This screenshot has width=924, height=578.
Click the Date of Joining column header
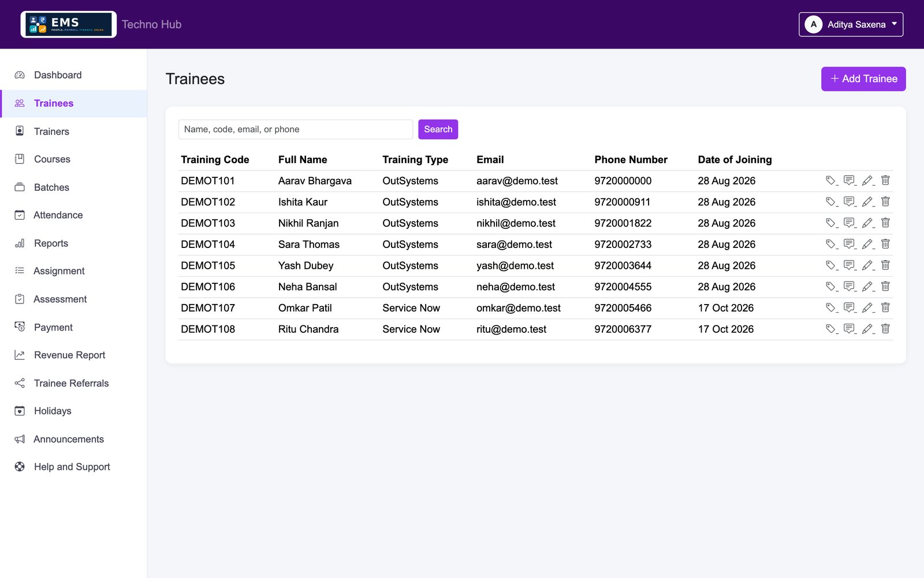click(735, 160)
